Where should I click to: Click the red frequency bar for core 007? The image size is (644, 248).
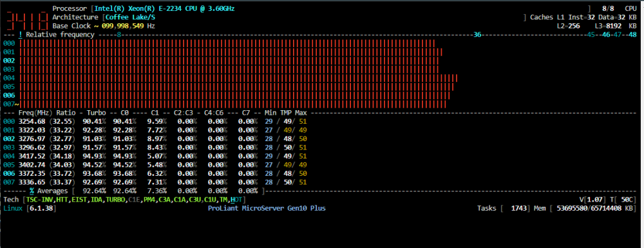tap(232, 104)
